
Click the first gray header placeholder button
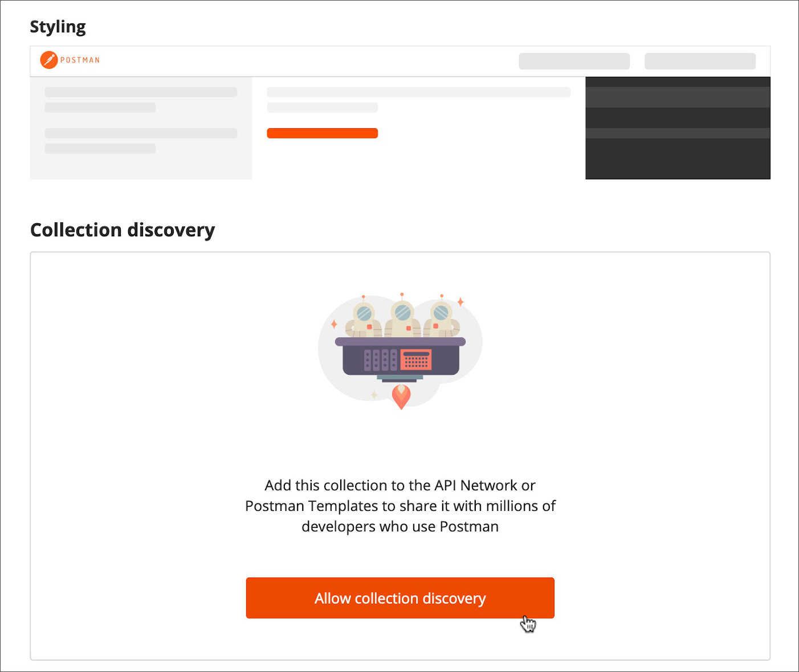[574, 61]
